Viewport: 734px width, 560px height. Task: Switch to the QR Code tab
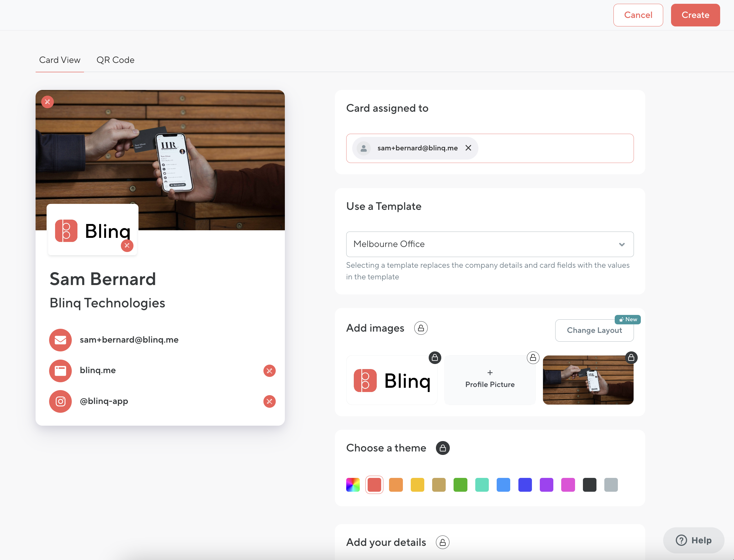[116, 60]
